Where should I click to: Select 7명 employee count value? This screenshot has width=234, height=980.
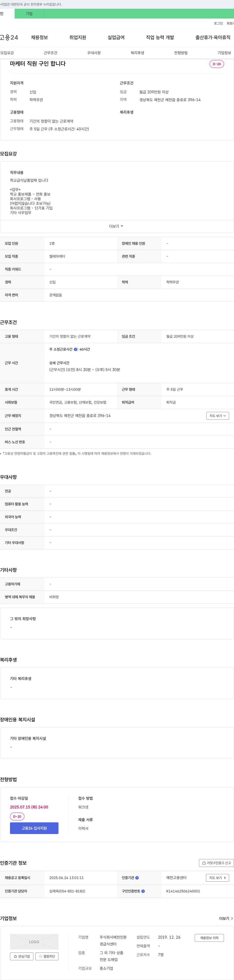click(x=160, y=955)
